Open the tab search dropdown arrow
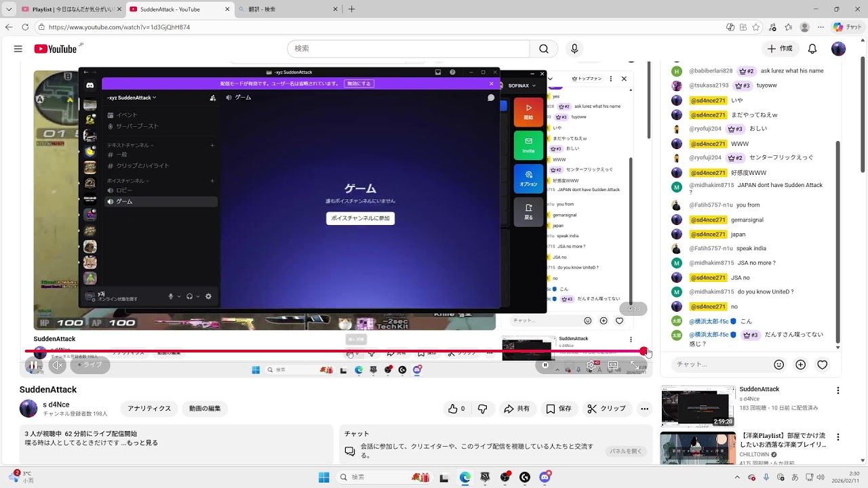868x488 pixels. click(9, 9)
